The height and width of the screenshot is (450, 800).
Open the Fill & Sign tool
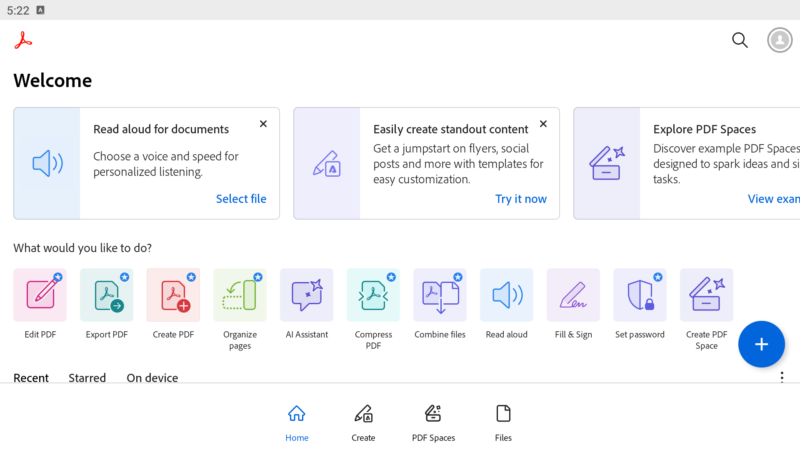point(573,295)
